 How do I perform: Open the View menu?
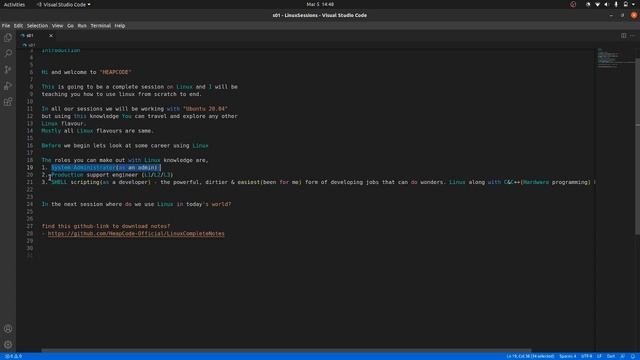58,26
